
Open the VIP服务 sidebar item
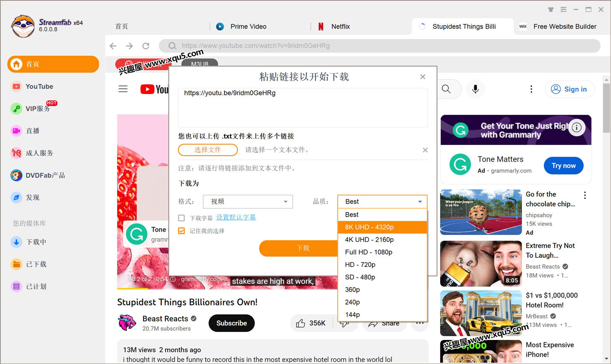point(37,109)
